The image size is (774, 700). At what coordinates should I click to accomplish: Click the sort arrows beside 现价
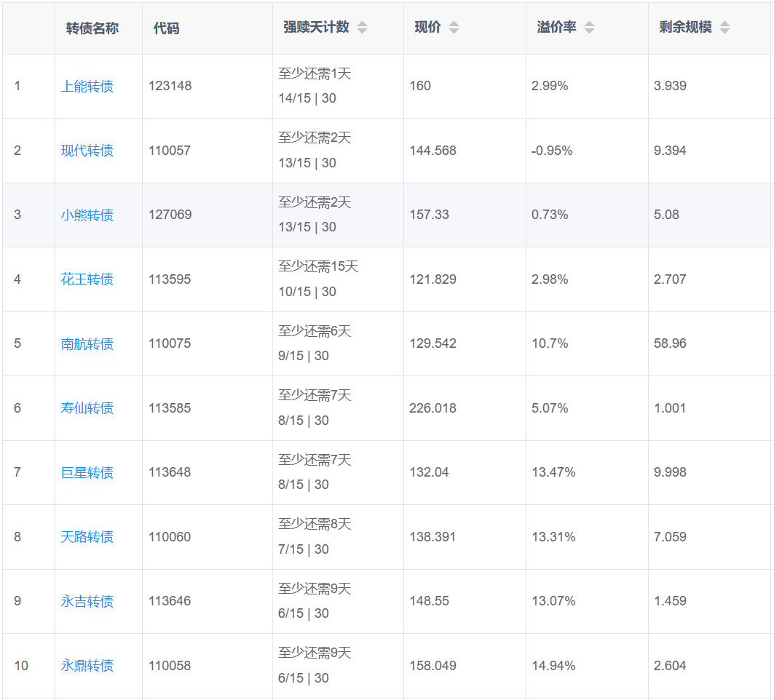pos(454,28)
